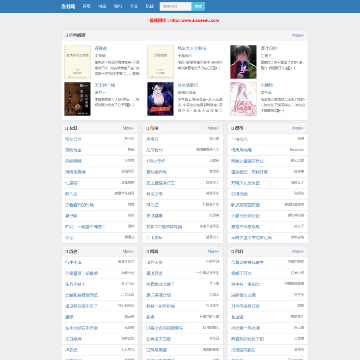Open the last navigation item before the search box
Viewport: 360px width, 360px height.
150,6
